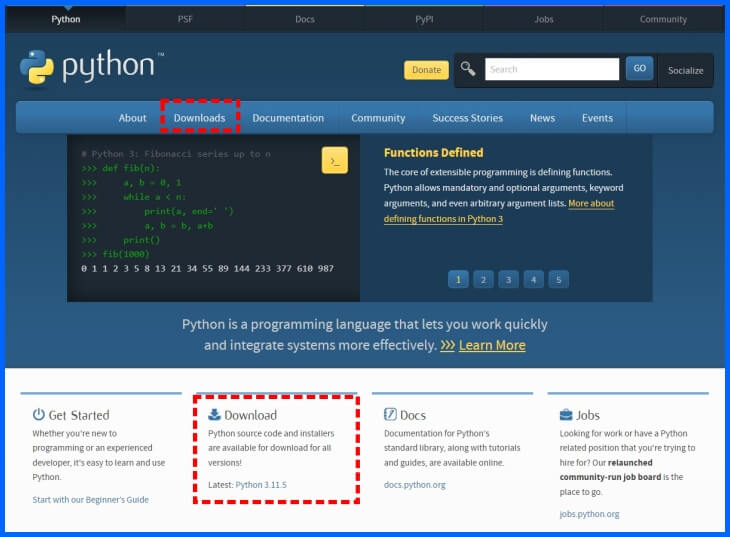Screen dimensions: 730x537
Task: Open the About menu
Action: (x=132, y=118)
